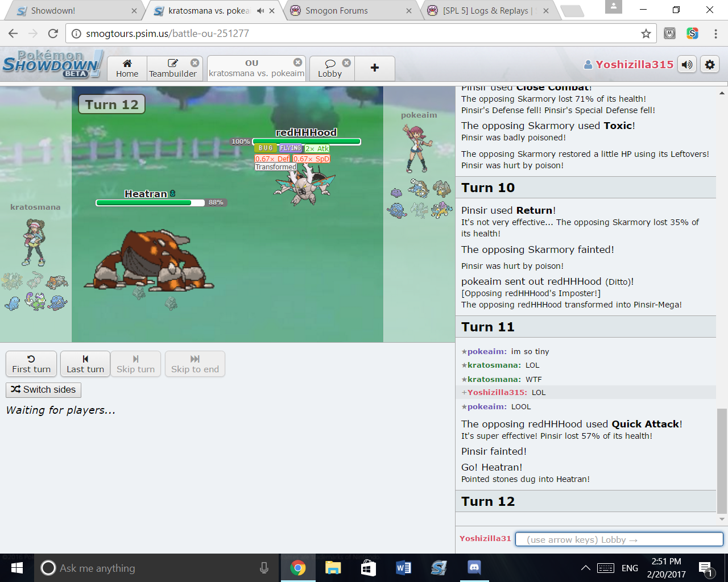Click the Transformed status badge

[276, 167]
